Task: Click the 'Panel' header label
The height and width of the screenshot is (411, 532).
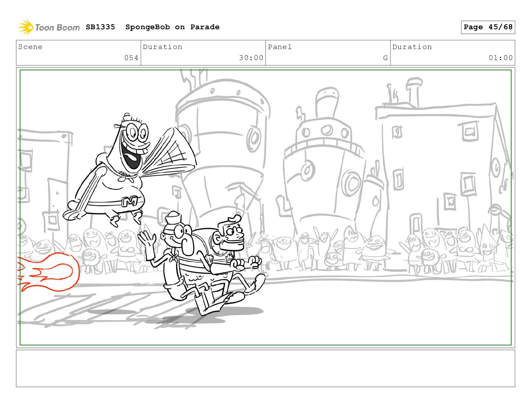Action: point(280,47)
